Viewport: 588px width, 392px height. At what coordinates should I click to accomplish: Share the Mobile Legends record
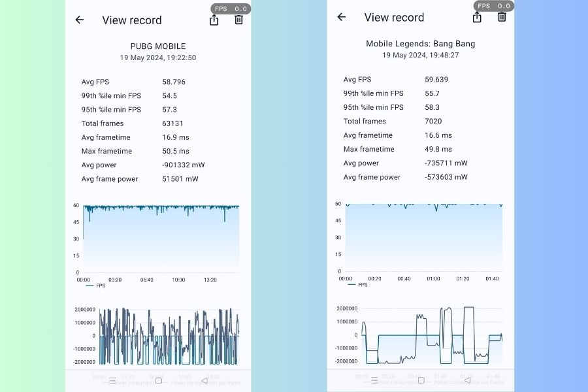(x=477, y=18)
